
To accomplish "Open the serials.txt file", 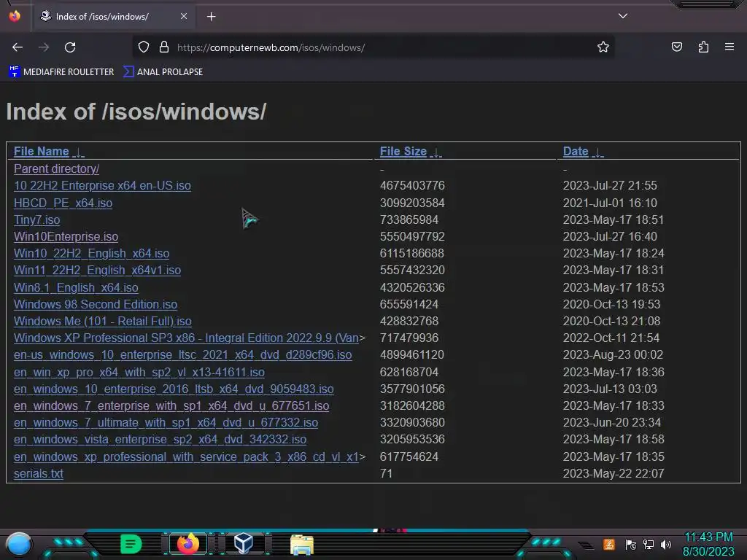I will coord(39,474).
